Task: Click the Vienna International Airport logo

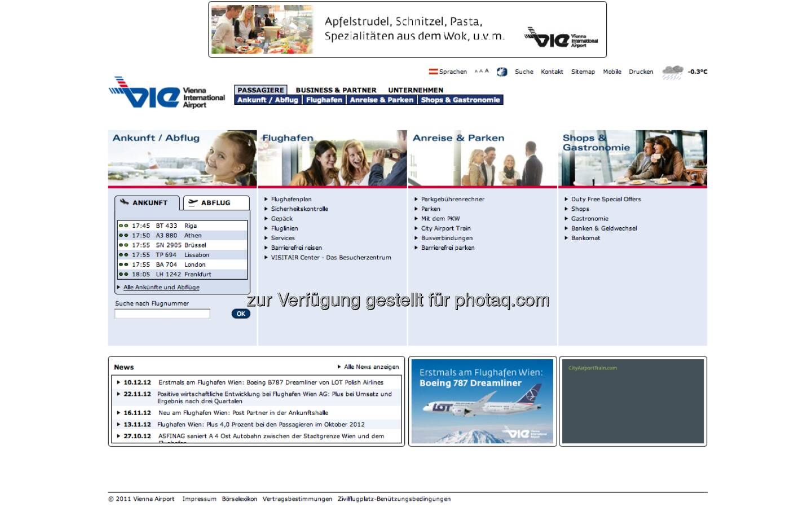Action: (166, 94)
